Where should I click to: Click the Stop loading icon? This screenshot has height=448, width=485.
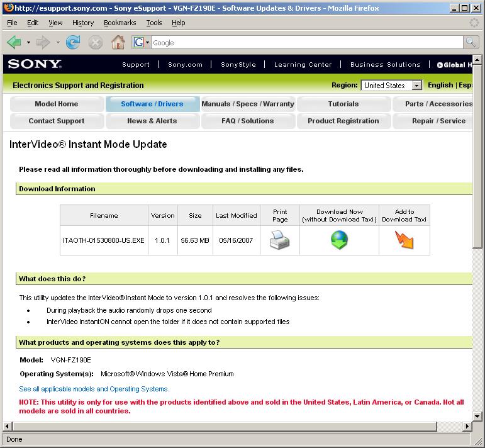pos(96,42)
